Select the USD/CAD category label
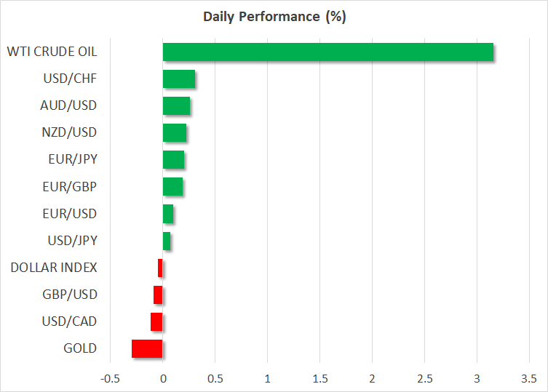The width and height of the screenshot is (548, 392). [68, 321]
